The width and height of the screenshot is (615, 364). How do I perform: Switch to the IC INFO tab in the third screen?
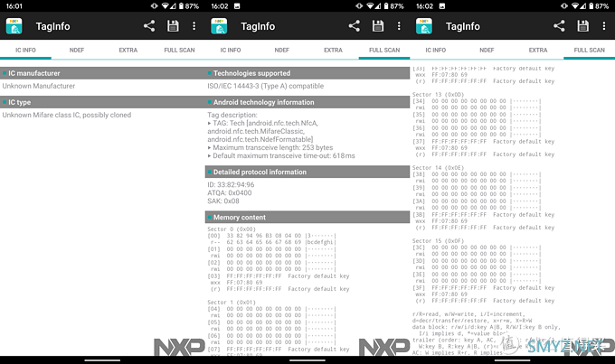click(435, 51)
